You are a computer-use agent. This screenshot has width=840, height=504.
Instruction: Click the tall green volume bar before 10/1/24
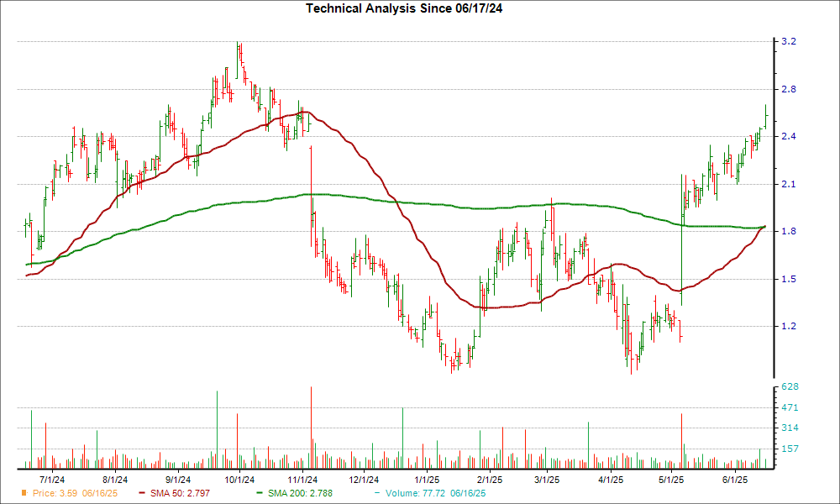click(x=217, y=430)
